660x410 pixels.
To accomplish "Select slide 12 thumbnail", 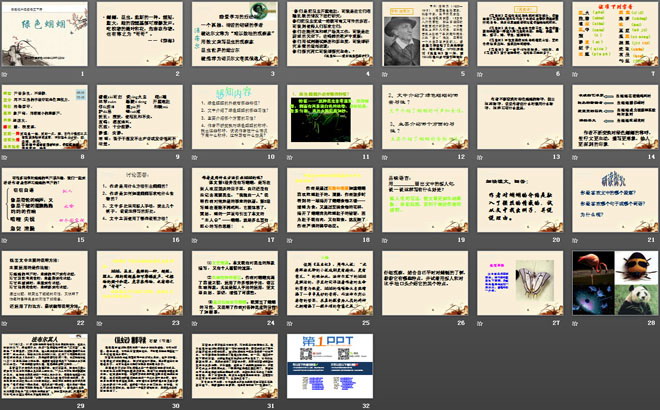I will 426,117.
